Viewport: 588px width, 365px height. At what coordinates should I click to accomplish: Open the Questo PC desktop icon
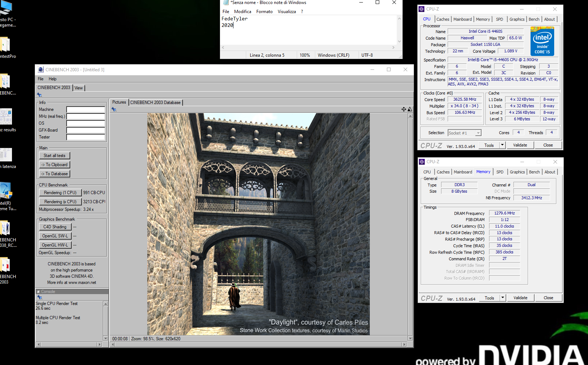[7, 14]
